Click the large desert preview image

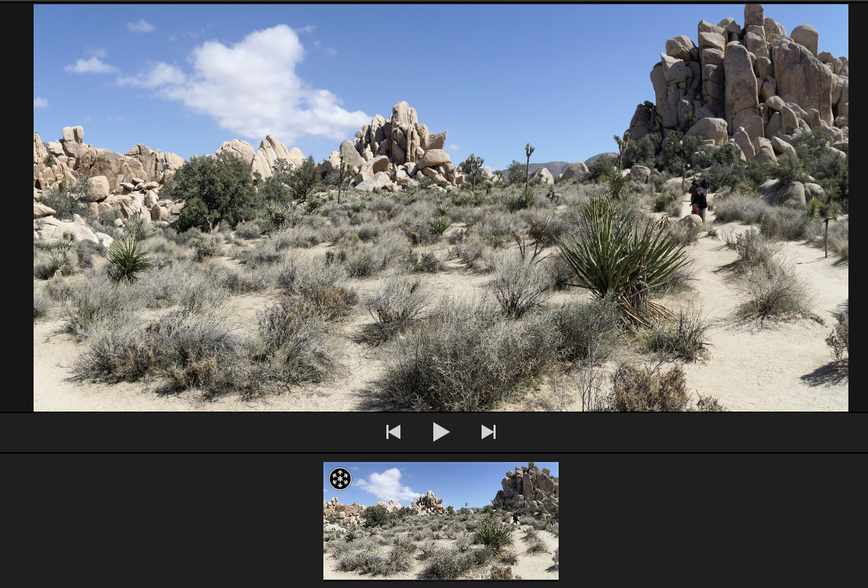pos(441,208)
